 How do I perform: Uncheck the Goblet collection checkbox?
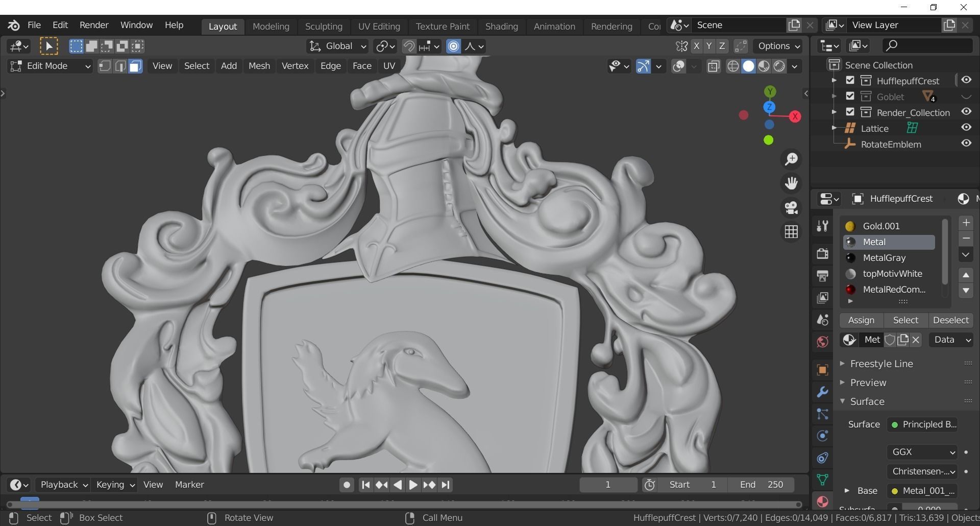pyautogui.click(x=850, y=96)
